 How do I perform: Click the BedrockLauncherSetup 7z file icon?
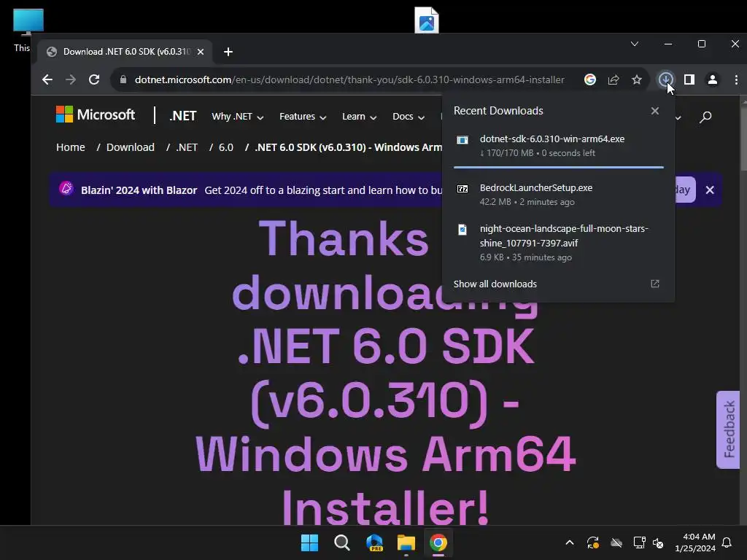pyautogui.click(x=462, y=189)
